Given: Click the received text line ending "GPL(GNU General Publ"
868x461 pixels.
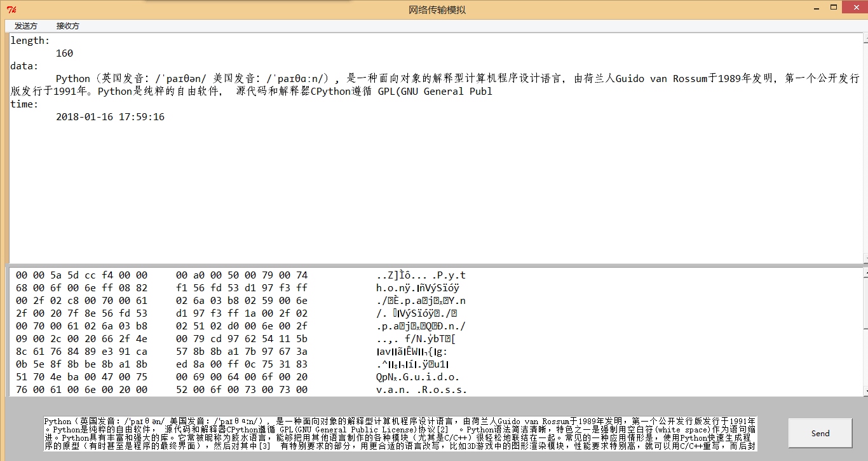Looking at the screenshot, I should 251,92.
